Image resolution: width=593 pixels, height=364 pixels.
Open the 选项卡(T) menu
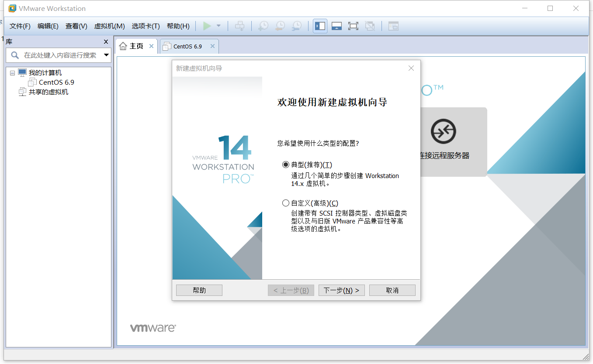pyautogui.click(x=146, y=26)
